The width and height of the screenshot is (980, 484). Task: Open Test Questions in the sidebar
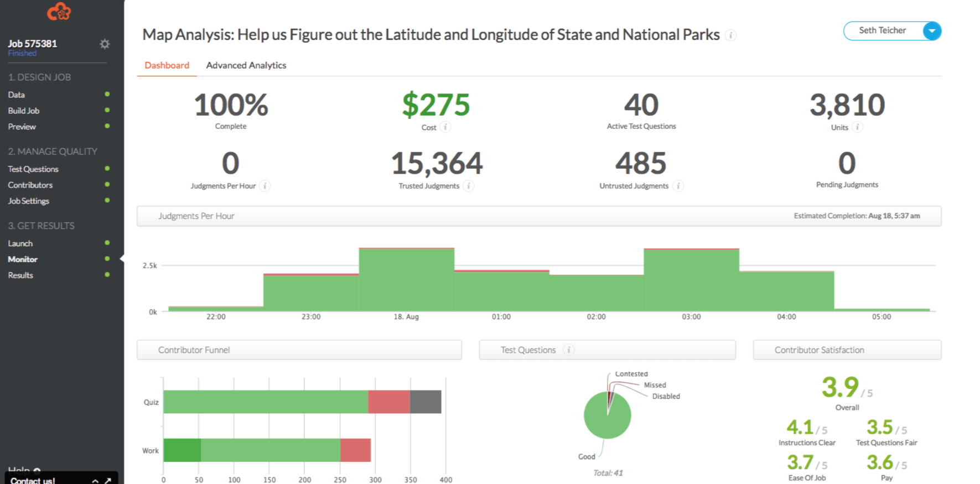(33, 169)
